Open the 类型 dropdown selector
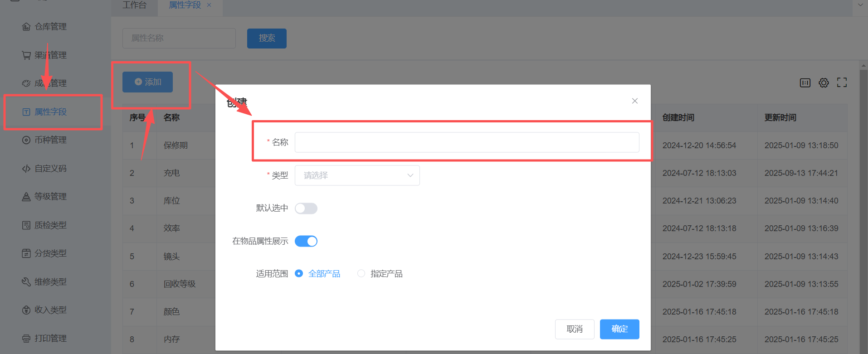868x354 pixels. pyautogui.click(x=357, y=175)
